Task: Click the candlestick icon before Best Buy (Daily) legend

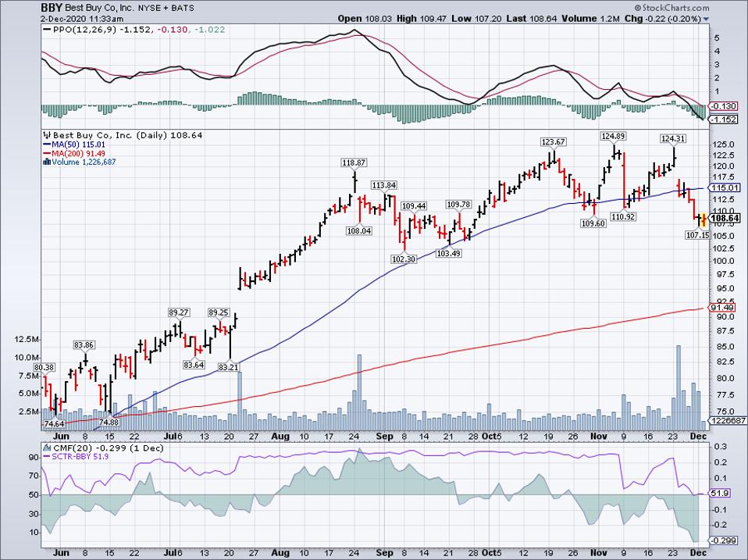Action: click(x=47, y=135)
